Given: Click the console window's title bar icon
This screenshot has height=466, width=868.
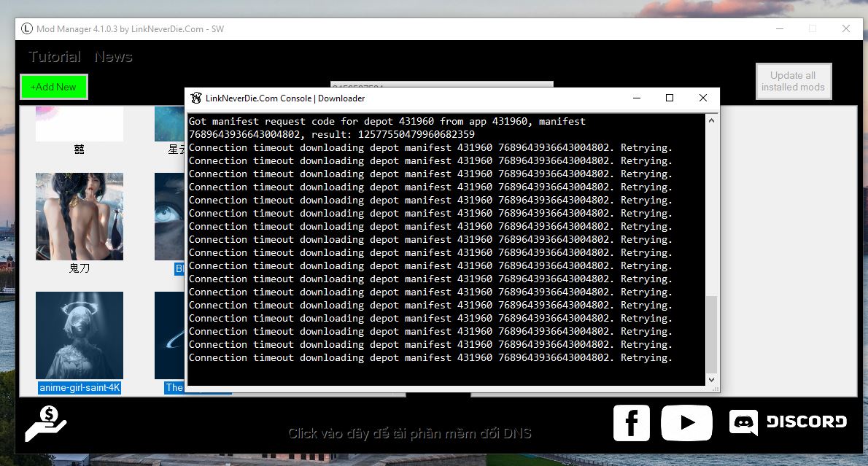Looking at the screenshot, I should click(x=195, y=98).
